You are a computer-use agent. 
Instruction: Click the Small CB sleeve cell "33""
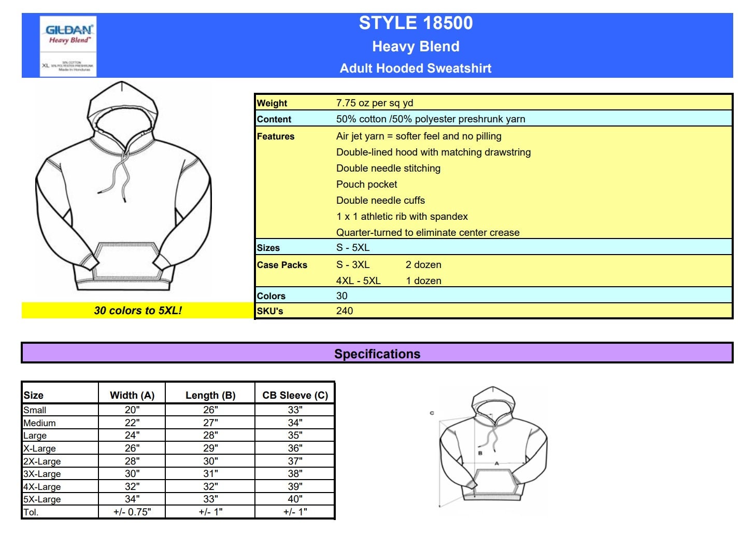(295, 410)
